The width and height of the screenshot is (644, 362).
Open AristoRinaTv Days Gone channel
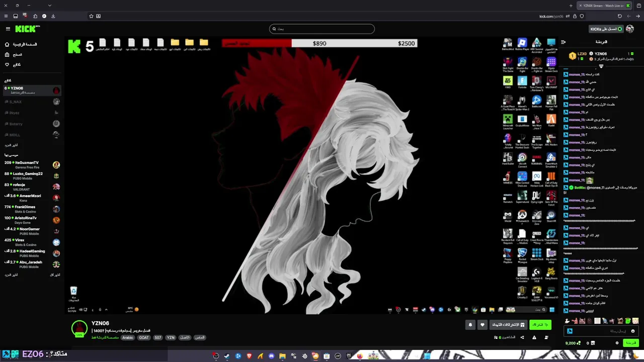(32, 220)
